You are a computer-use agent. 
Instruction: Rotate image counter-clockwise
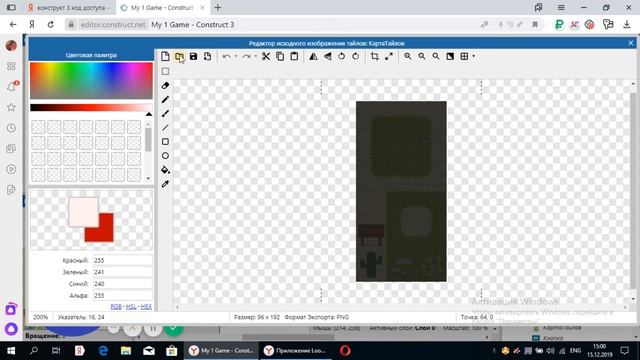342,56
